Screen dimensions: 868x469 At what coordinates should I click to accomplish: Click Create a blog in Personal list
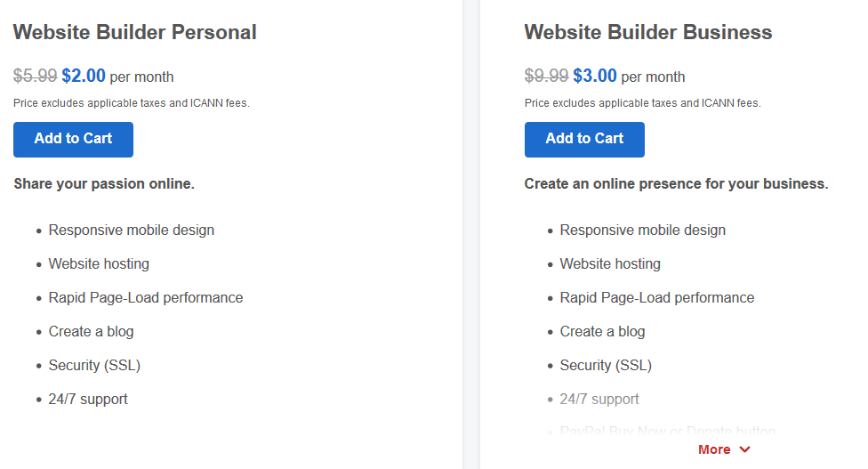92,332
